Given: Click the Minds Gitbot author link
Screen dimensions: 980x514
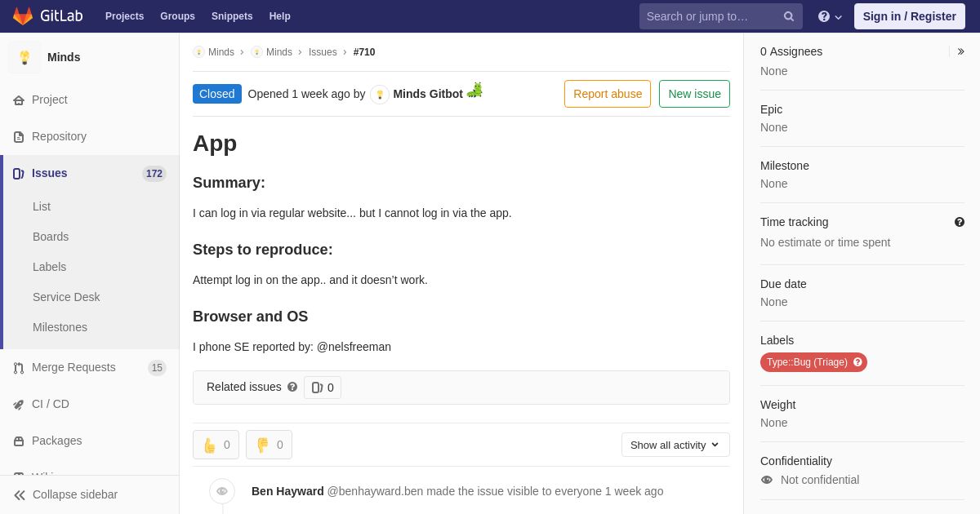Looking at the screenshot, I should [428, 94].
